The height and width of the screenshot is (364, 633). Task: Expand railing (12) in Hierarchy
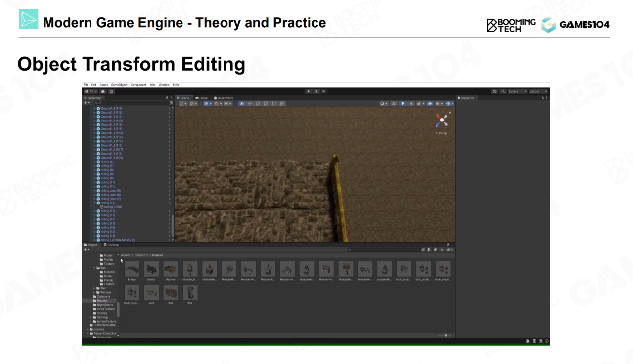pos(95,211)
